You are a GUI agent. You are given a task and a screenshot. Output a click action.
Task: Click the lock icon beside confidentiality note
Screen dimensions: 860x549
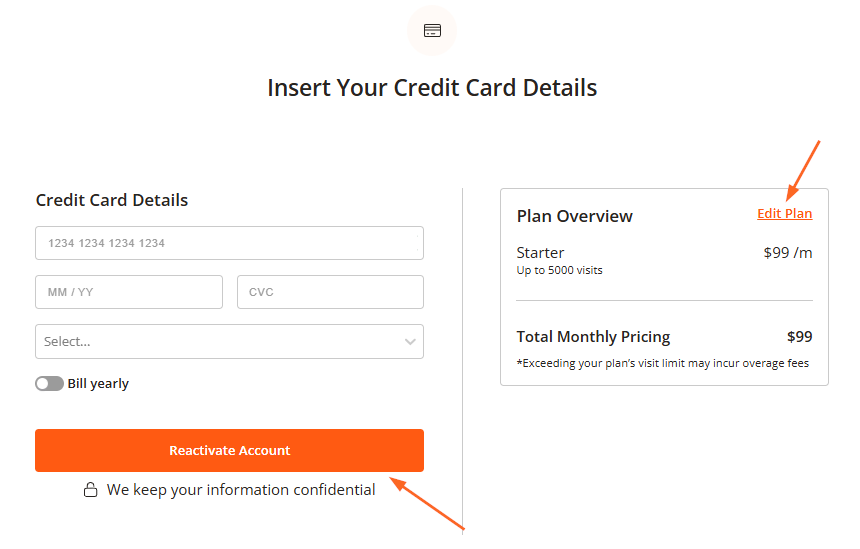pyautogui.click(x=90, y=490)
